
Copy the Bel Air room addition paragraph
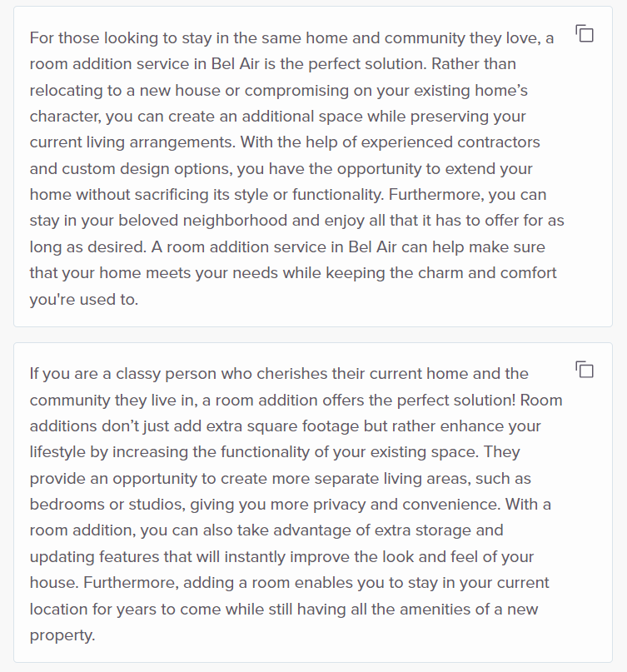pos(585,34)
